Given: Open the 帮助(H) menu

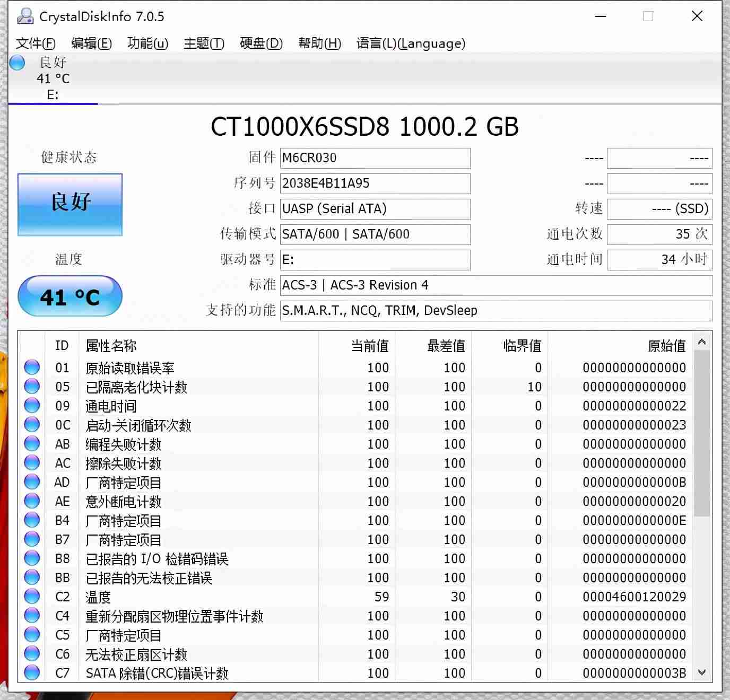Looking at the screenshot, I should click(x=319, y=43).
